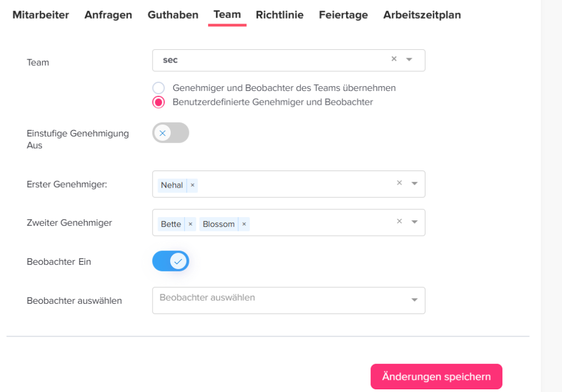Remove the Nehal chip via its x icon

(x=192, y=185)
